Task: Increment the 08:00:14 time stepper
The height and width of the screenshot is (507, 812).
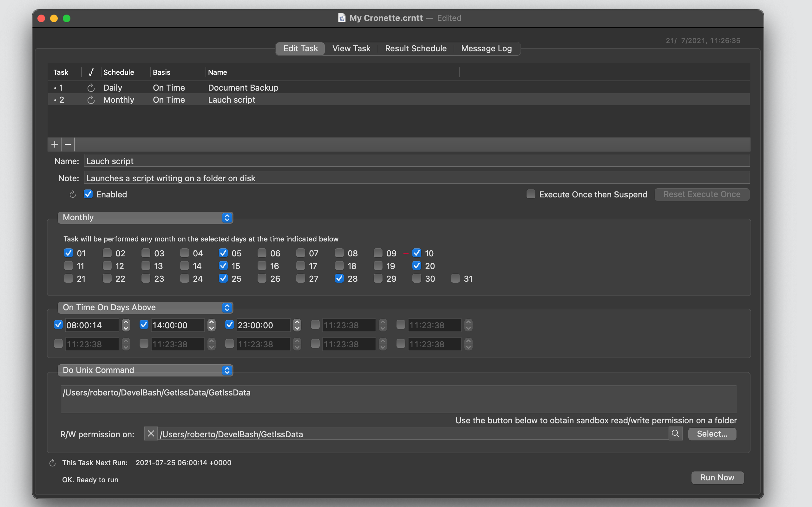Action: [x=126, y=322]
